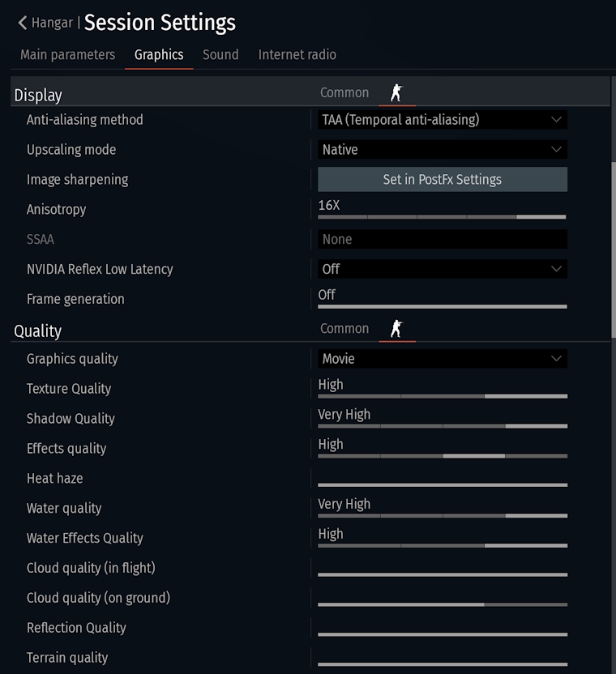
Task: Adjust the Texture Quality slider
Action: tap(443, 396)
